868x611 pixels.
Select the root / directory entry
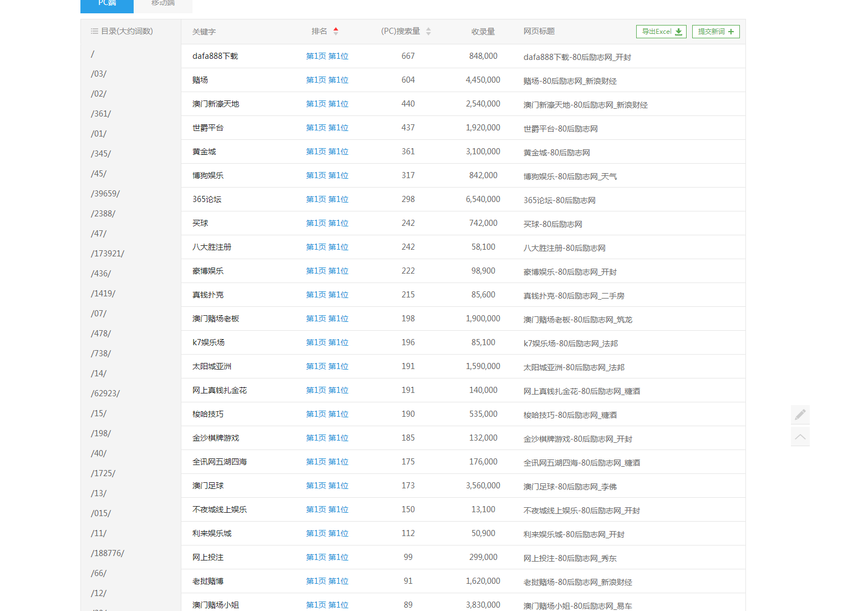point(93,54)
